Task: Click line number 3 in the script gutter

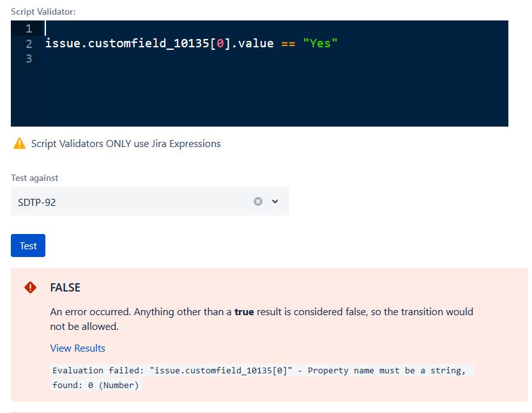Action: tap(28, 58)
